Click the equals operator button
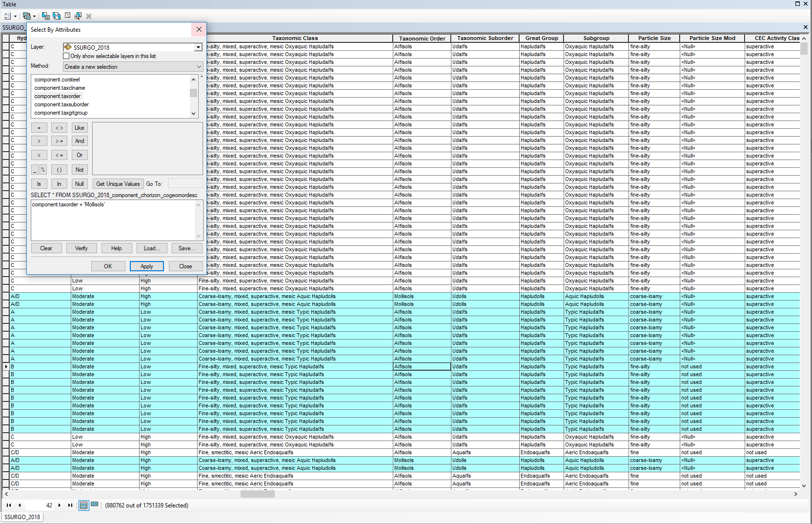The height and width of the screenshot is (524, 812). coord(39,128)
